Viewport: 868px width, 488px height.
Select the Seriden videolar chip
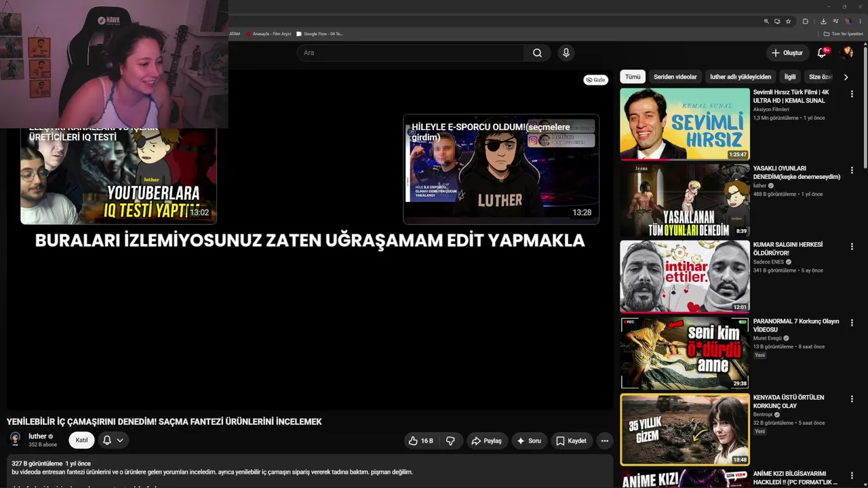click(675, 77)
